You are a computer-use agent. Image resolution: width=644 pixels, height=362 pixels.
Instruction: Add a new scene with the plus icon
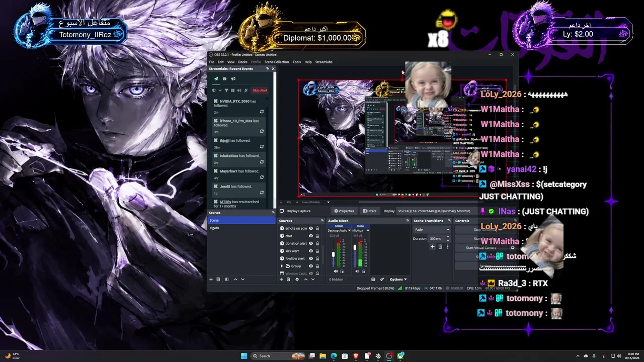point(211,279)
